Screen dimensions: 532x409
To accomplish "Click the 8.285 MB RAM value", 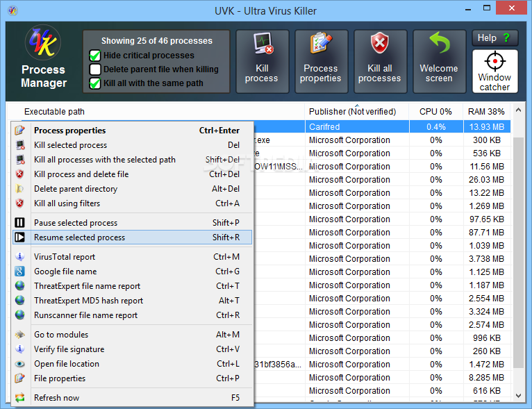I will (487, 378).
